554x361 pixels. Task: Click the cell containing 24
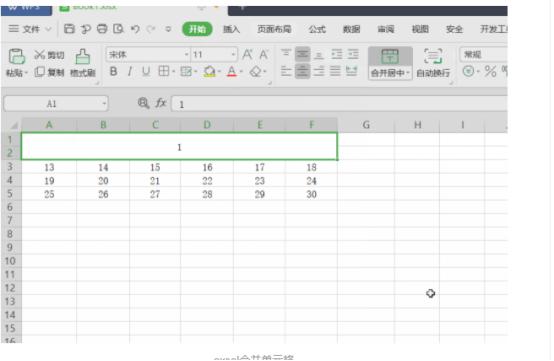point(311,181)
